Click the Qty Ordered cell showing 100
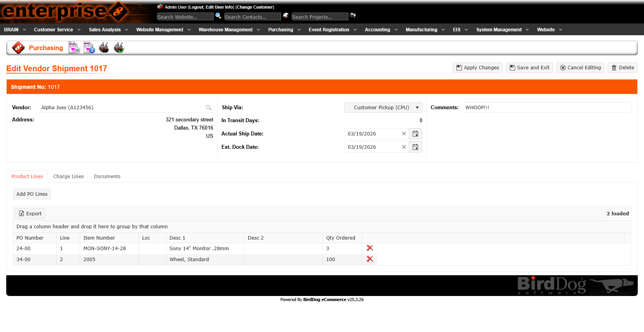The width and height of the screenshot is (644, 332). pos(342,260)
